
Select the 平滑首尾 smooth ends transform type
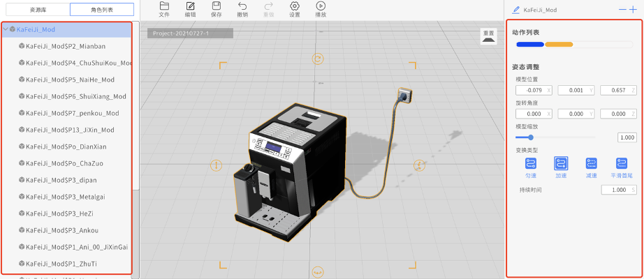pos(622,163)
